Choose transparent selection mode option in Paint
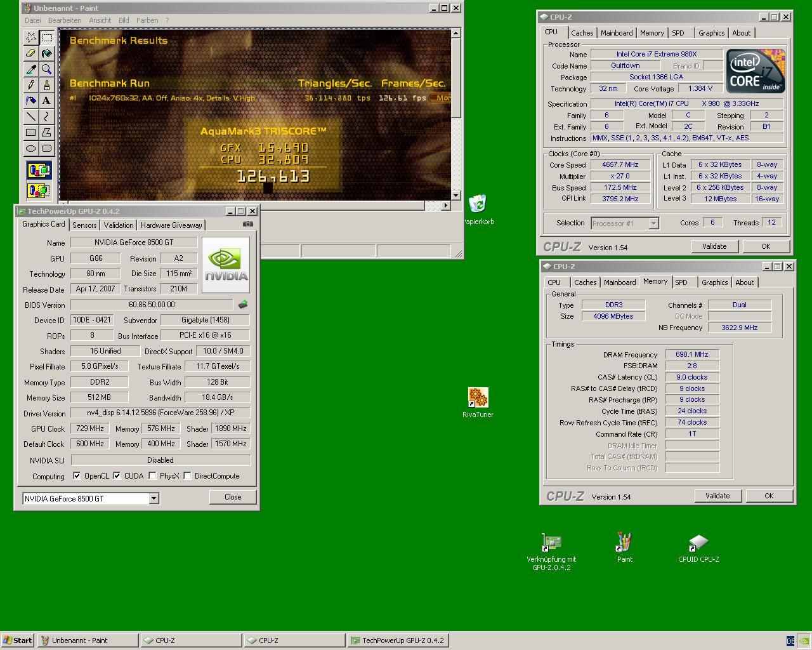Screen dimensions: 812x650 (x=39, y=190)
